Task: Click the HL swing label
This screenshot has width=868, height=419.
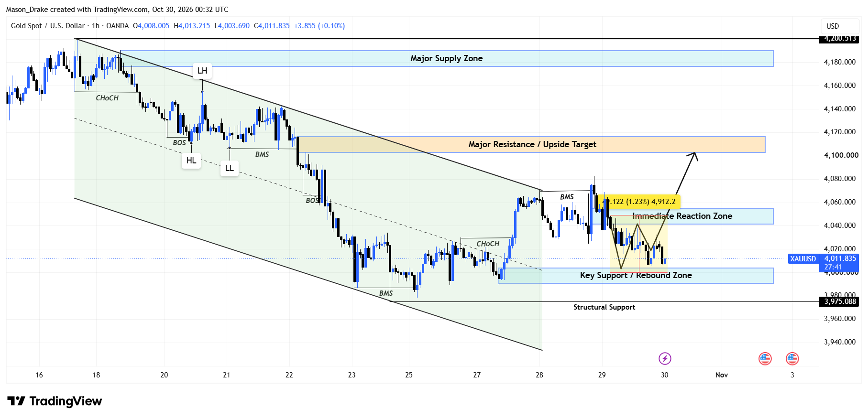Action: pyautogui.click(x=191, y=161)
